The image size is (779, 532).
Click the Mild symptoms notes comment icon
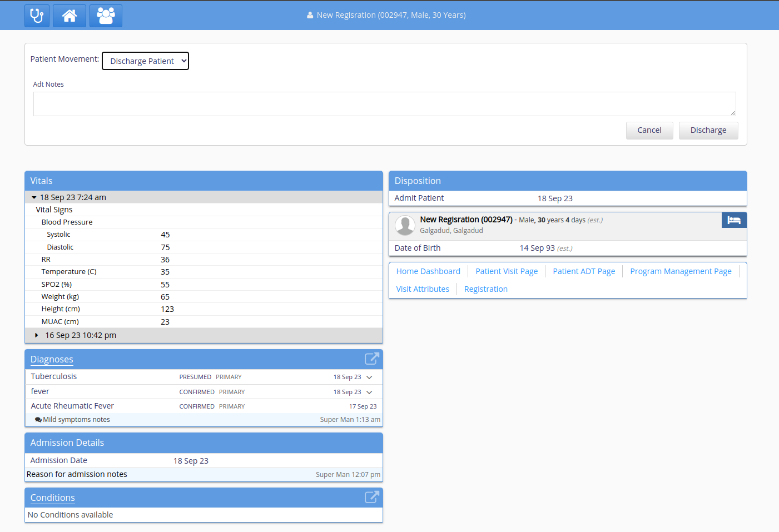pos(38,420)
